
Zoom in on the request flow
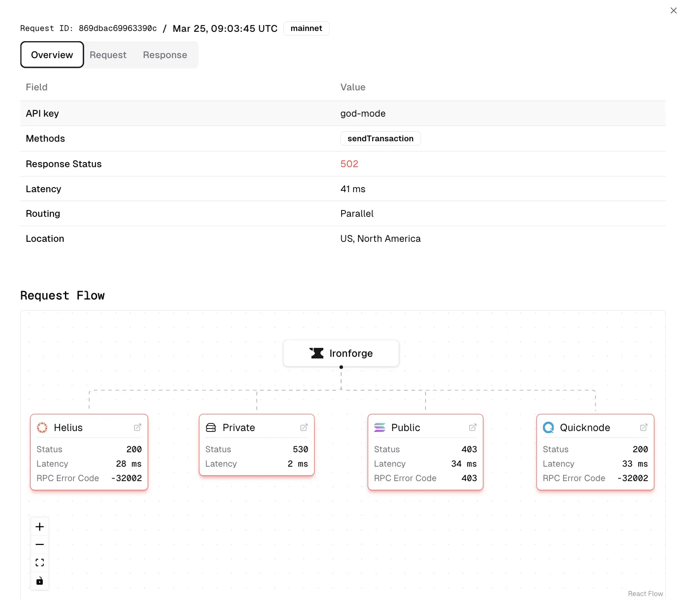click(x=40, y=526)
